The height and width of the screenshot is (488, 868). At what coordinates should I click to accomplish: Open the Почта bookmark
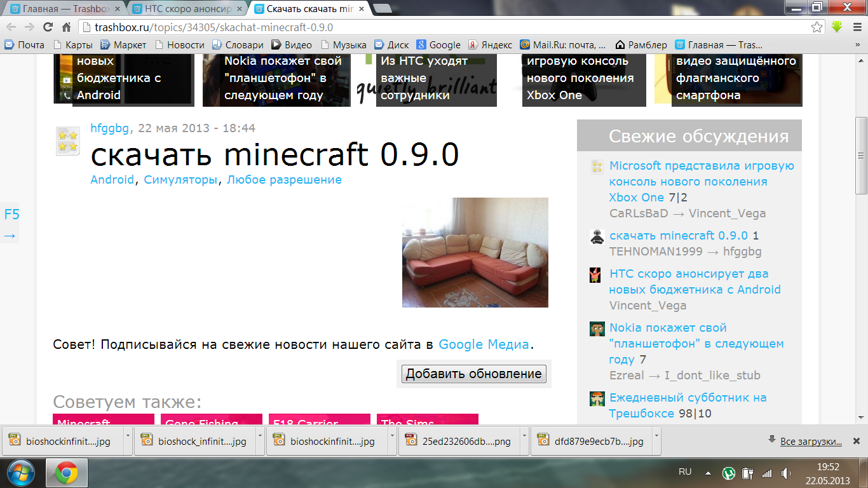(25, 45)
